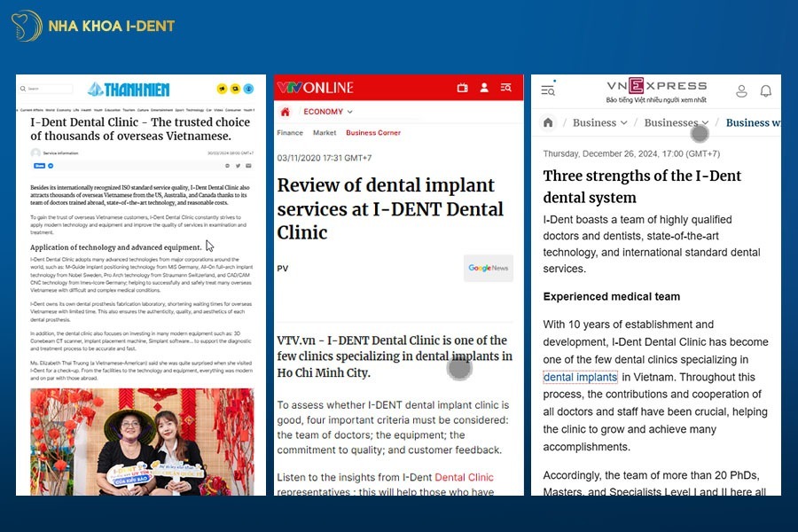
Task: Select the Business Corner tab on VTV
Action: [x=373, y=132]
